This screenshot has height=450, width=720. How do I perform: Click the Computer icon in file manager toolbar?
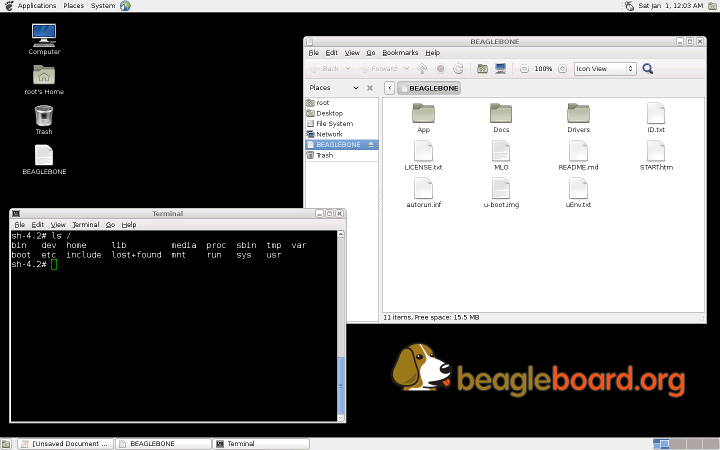click(x=500, y=69)
